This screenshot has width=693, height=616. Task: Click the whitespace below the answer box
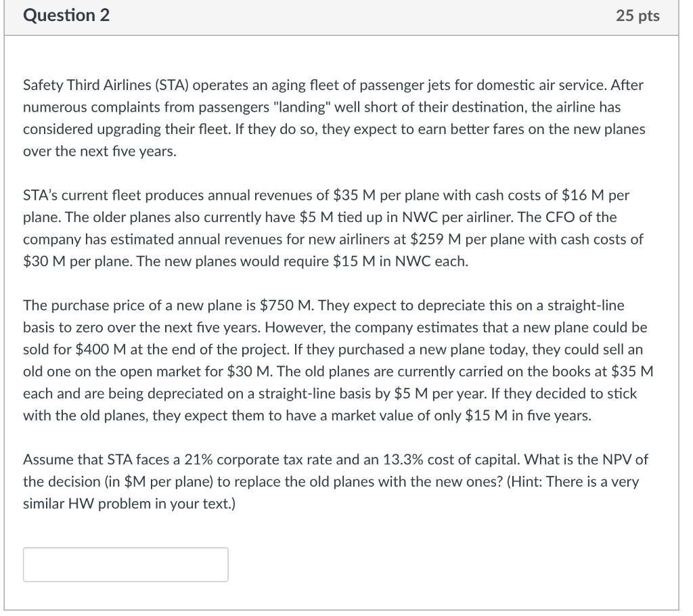338,596
